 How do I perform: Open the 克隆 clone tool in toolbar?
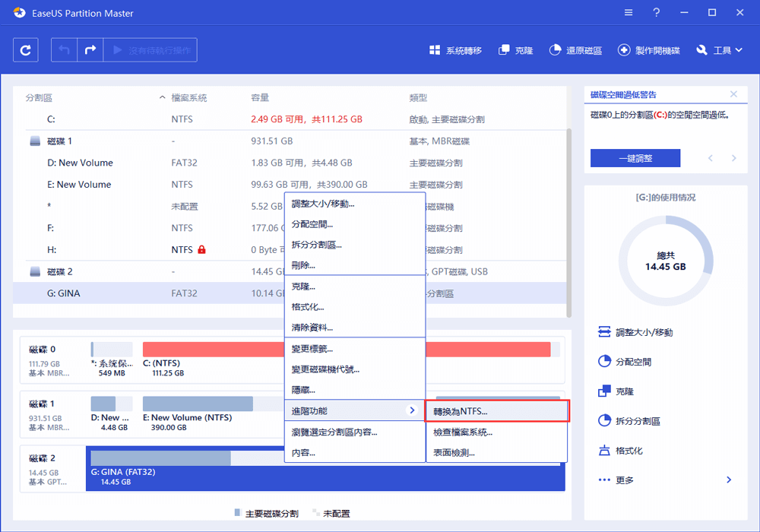[516, 50]
